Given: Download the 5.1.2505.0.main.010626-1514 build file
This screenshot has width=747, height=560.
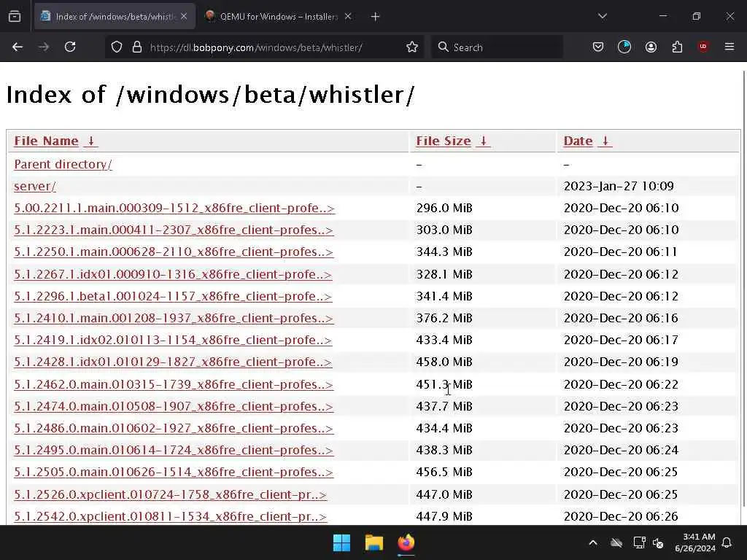Looking at the screenshot, I should tap(174, 472).
